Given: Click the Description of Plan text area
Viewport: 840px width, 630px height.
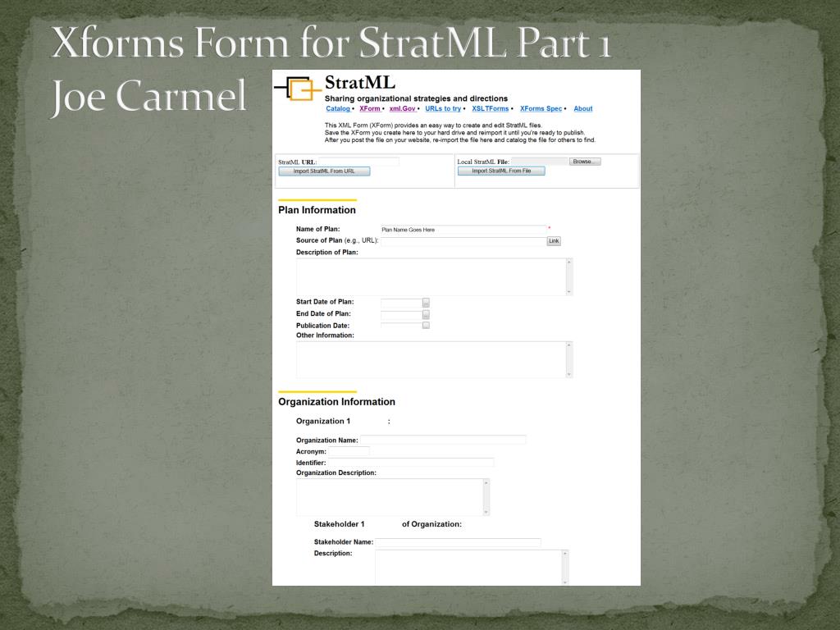Looking at the screenshot, I should (431, 276).
